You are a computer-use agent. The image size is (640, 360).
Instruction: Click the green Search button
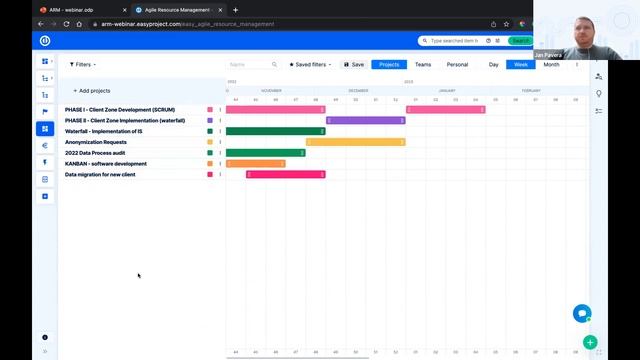(x=520, y=41)
